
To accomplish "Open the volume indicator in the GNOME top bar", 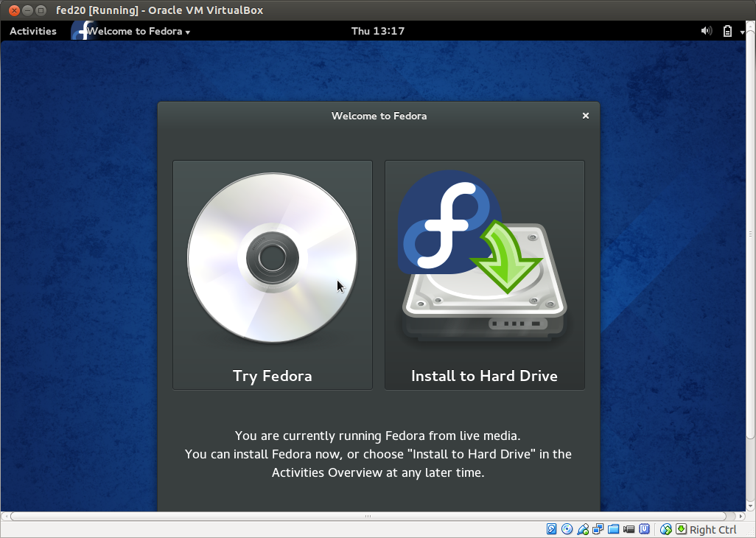I will click(706, 31).
